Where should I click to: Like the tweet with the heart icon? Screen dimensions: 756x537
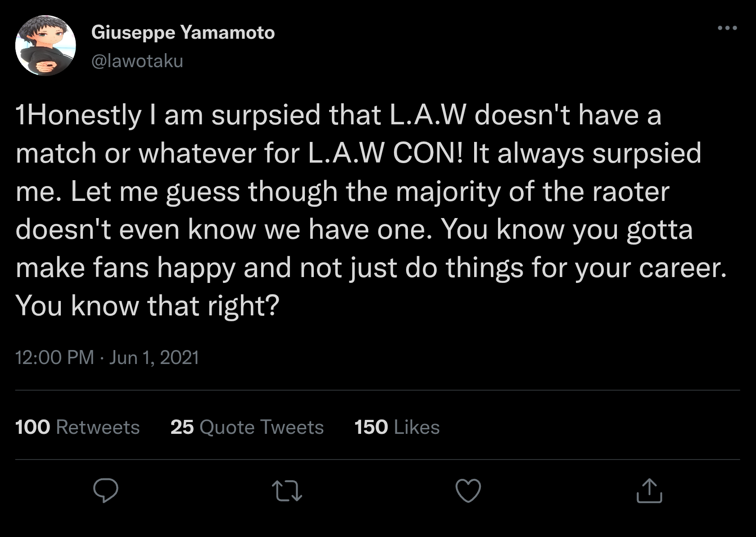coord(468,491)
